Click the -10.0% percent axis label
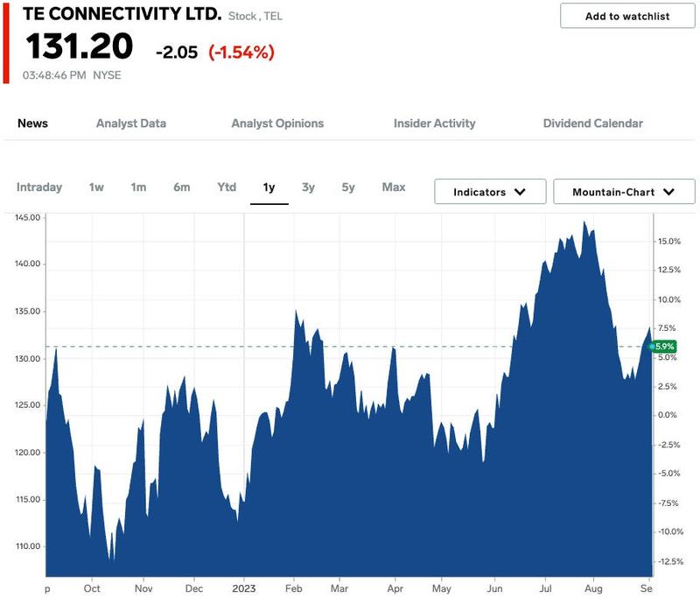The width and height of the screenshot is (700, 598). [x=671, y=532]
